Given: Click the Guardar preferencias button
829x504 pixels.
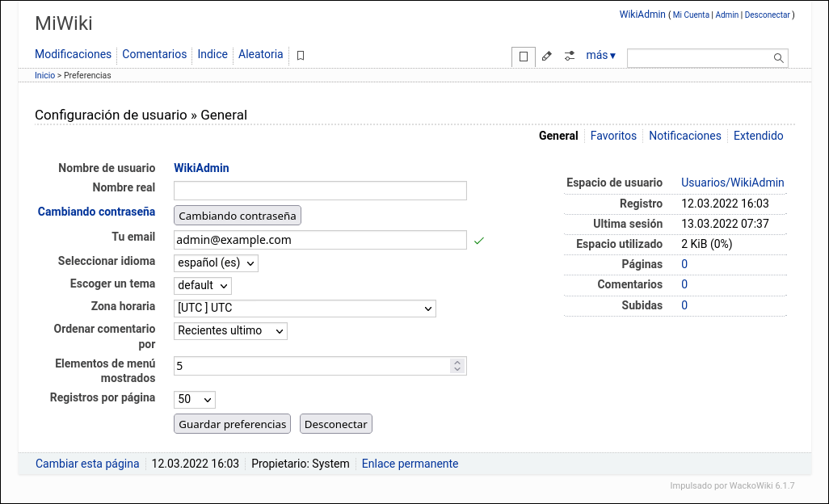Looking at the screenshot, I should coord(233,424).
